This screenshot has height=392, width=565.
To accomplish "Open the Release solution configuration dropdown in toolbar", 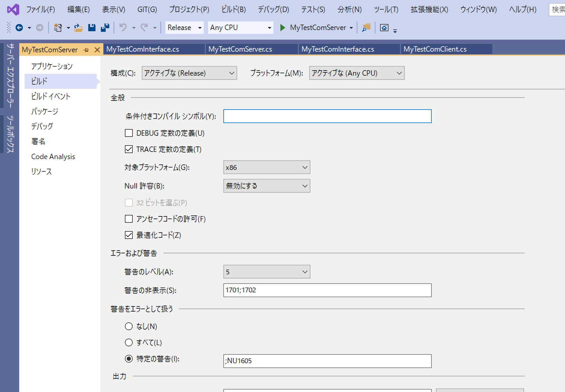I will point(184,28).
